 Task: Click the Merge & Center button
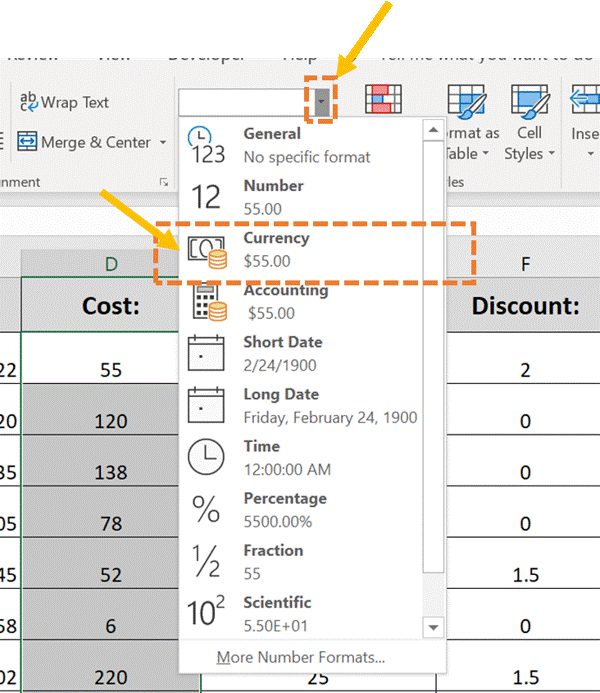(84, 142)
